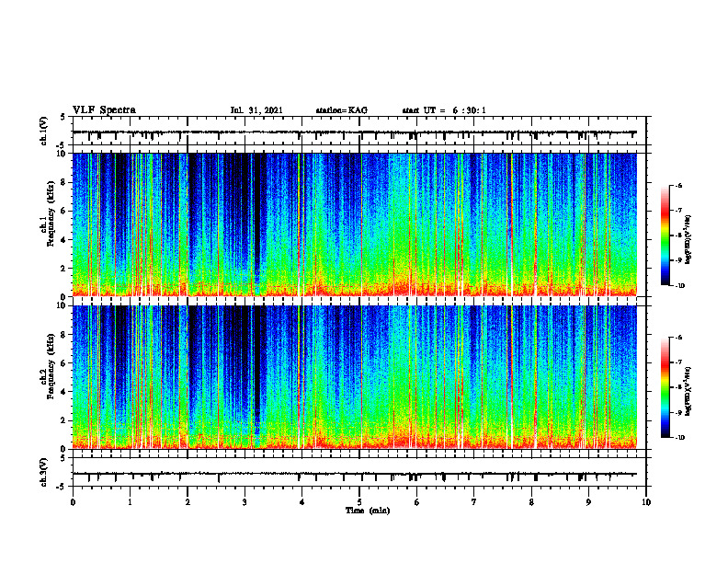
Task: Click the ch.1 voltage waveform strip
Action: click(x=359, y=131)
